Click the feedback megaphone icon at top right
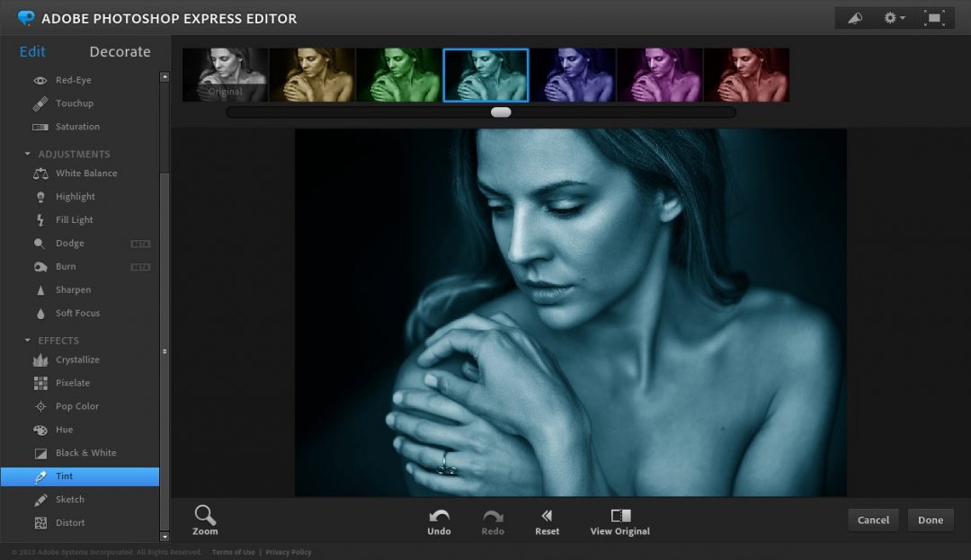The height and width of the screenshot is (560, 971). 855,18
